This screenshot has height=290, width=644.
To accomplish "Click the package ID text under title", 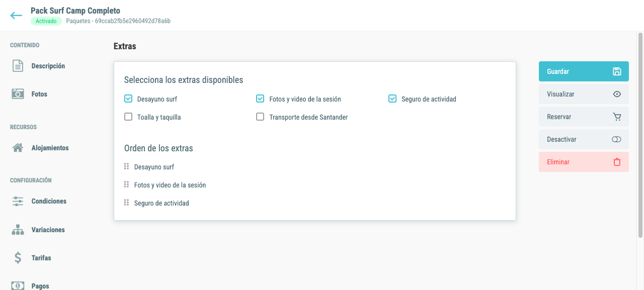I will 118,21.
